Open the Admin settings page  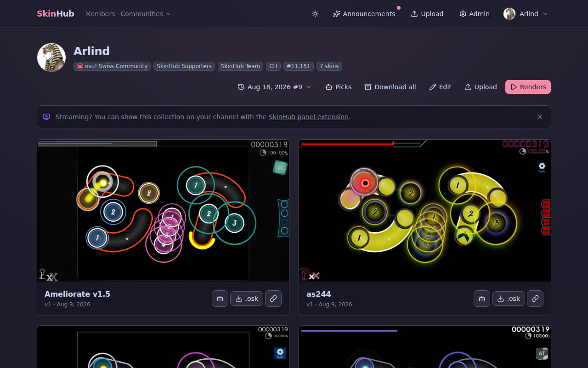pos(475,14)
